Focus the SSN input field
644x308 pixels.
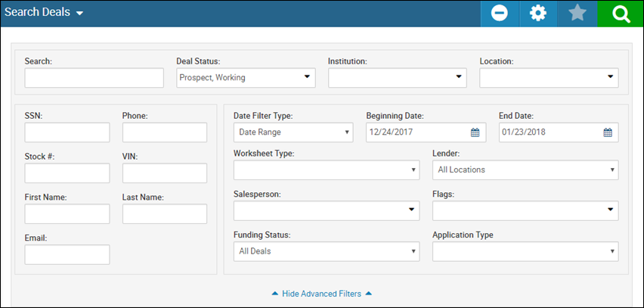pos(67,132)
